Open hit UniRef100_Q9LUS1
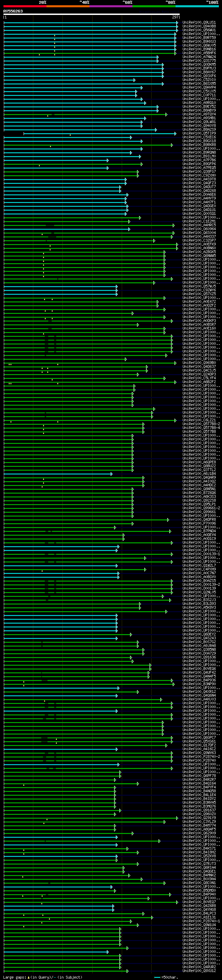 click(x=199, y=23)
